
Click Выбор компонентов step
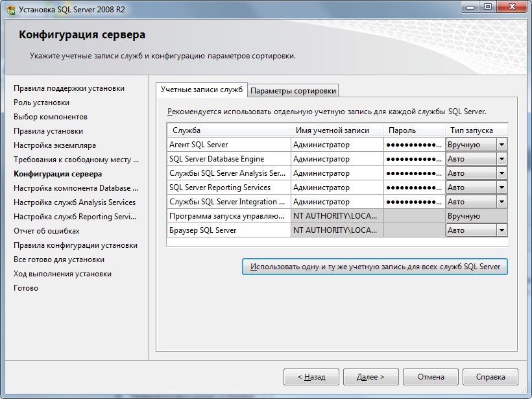51,117
